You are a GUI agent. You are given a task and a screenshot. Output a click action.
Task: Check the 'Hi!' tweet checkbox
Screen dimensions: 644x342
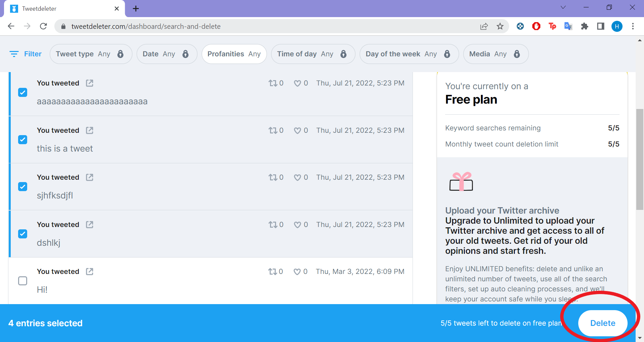22,281
